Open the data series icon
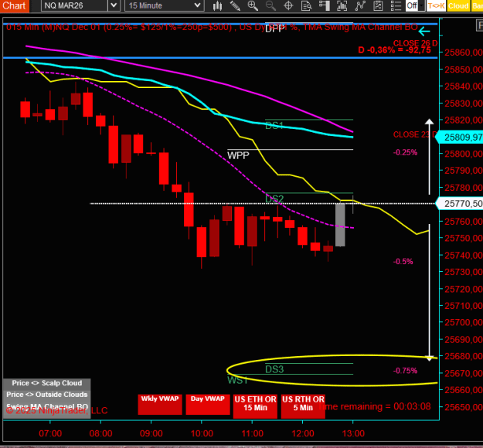This screenshot has height=448, width=483. [x=324, y=5]
